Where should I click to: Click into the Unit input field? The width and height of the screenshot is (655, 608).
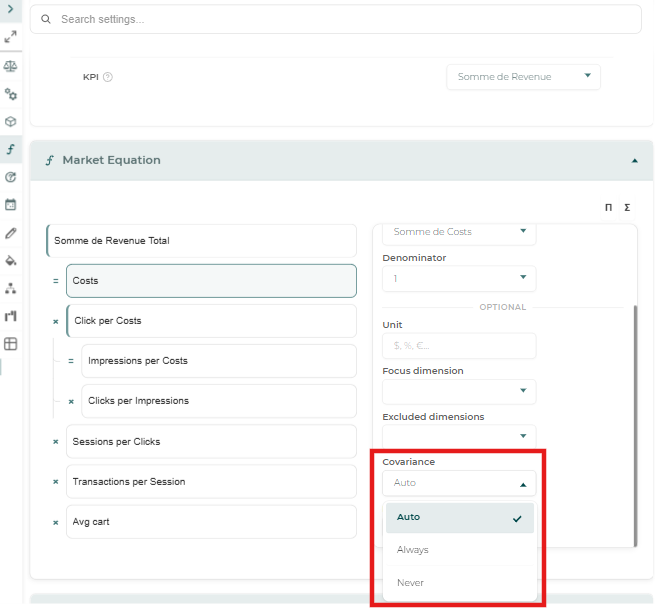coord(459,346)
